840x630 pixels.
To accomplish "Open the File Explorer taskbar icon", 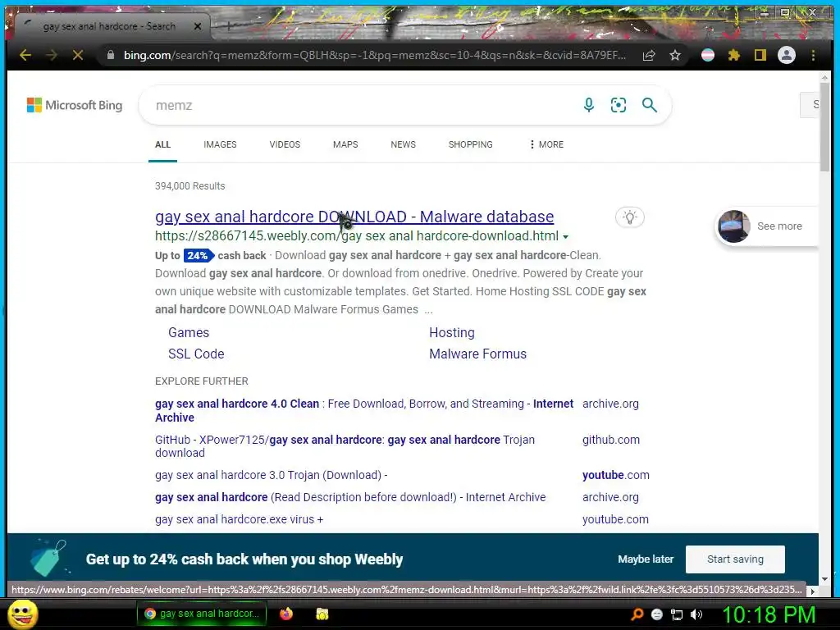I will 322,614.
